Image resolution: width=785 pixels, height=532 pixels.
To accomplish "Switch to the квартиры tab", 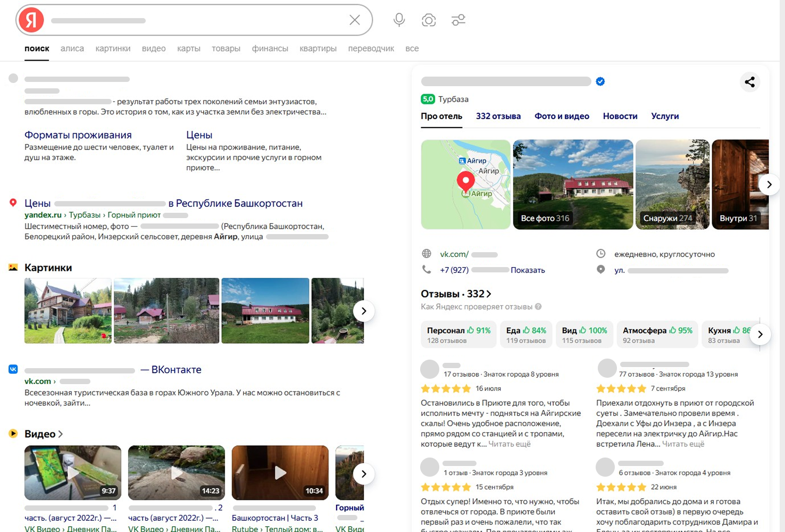I will [318, 48].
